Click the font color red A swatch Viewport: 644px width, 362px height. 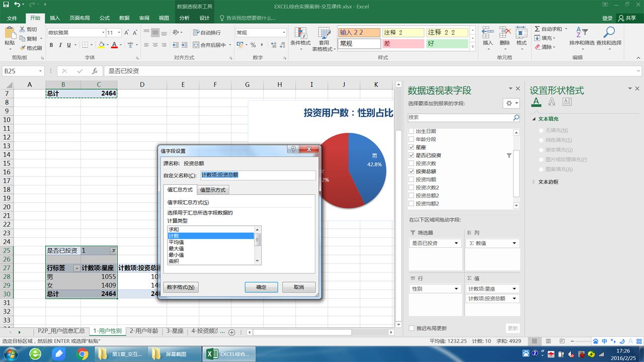[114, 45]
